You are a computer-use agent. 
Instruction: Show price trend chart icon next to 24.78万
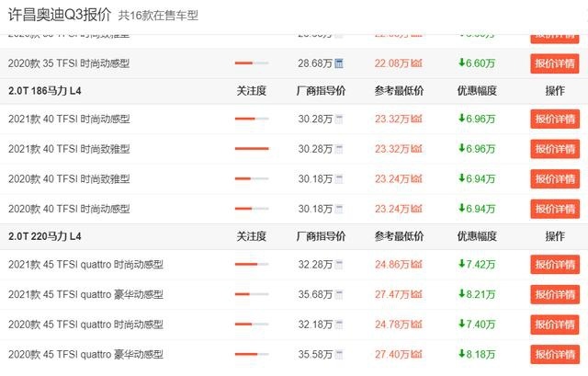point(416,325)
